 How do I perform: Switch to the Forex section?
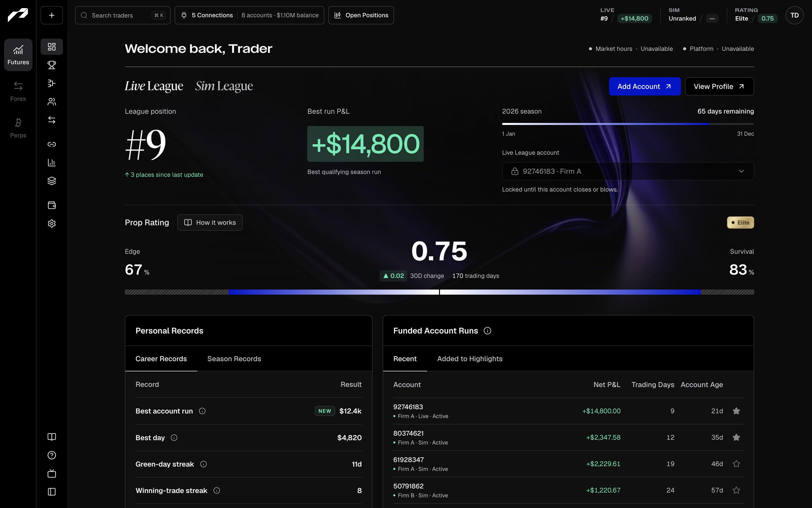[18, 91]
